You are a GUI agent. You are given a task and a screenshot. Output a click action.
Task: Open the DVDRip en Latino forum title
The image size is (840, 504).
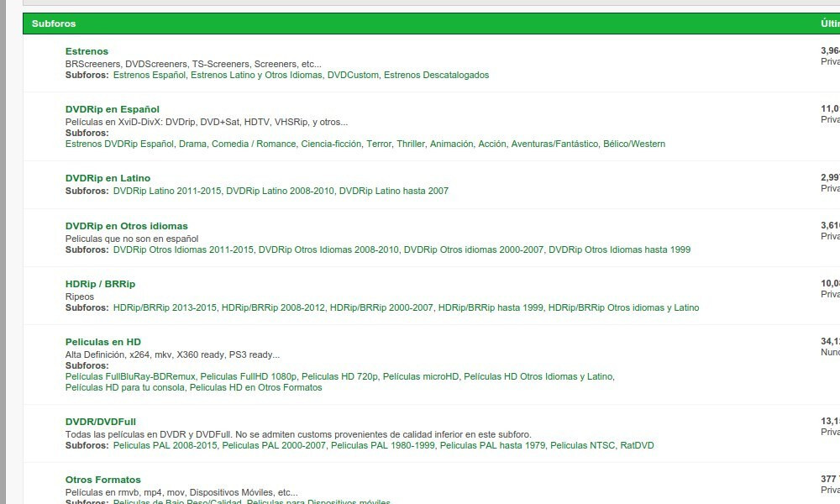coord(108,178)
